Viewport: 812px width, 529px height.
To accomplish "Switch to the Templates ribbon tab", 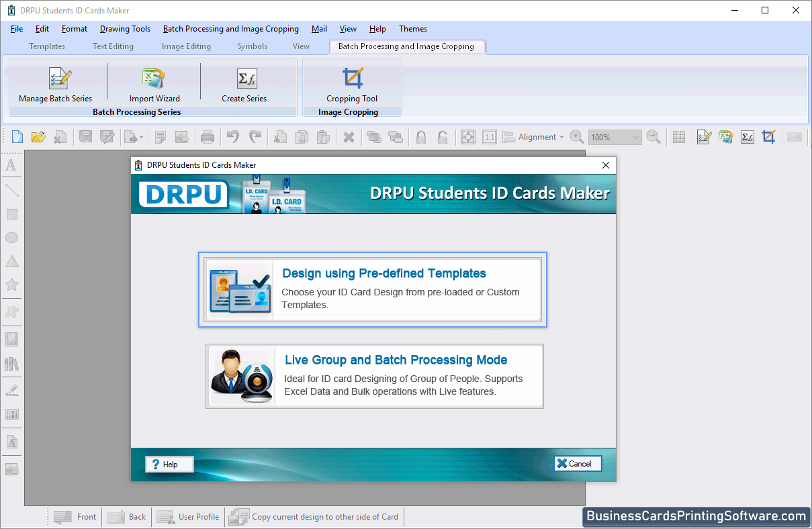I will pos(47,46).
